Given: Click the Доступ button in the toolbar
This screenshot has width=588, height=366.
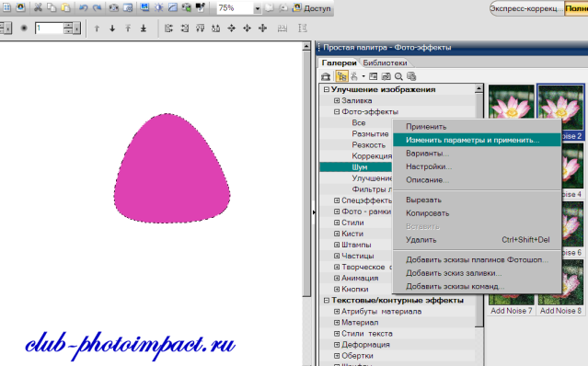Looking at the screenshot, I should pyautogui.click(x=312, y=8).
